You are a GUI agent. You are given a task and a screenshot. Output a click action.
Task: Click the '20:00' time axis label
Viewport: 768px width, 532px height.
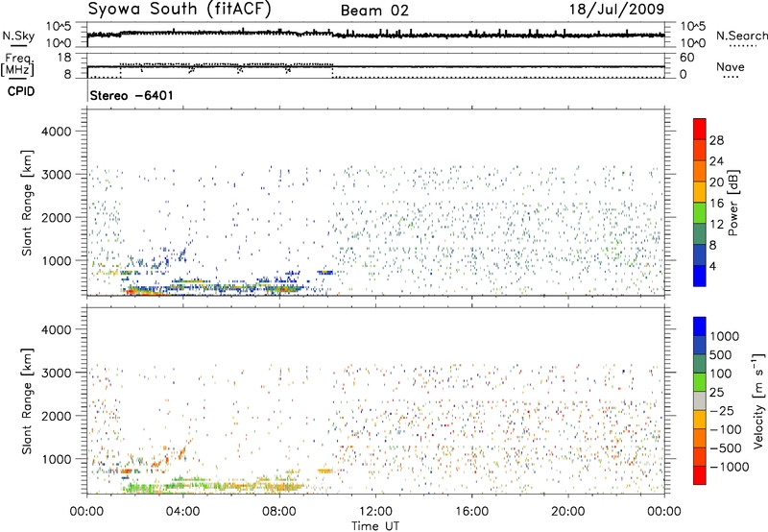(x=568, y=512)
